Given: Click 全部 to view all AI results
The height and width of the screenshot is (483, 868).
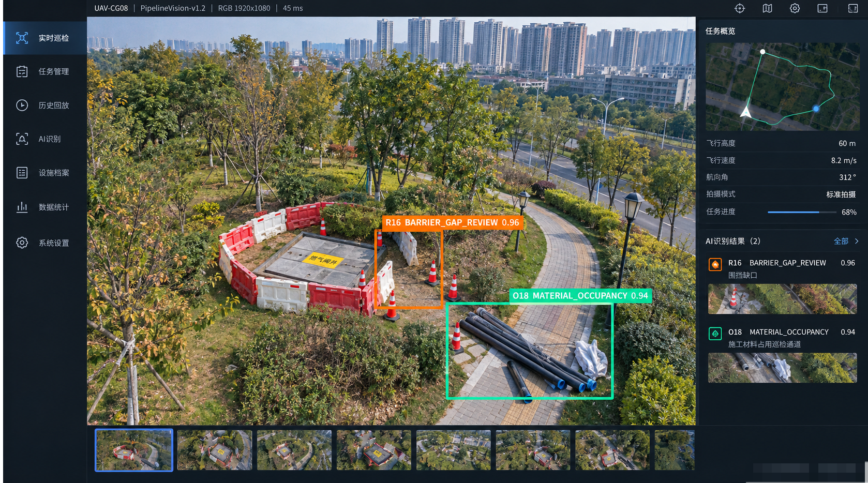Looking at the screenshot, I should pyautogui.click(x=841, y=241).
